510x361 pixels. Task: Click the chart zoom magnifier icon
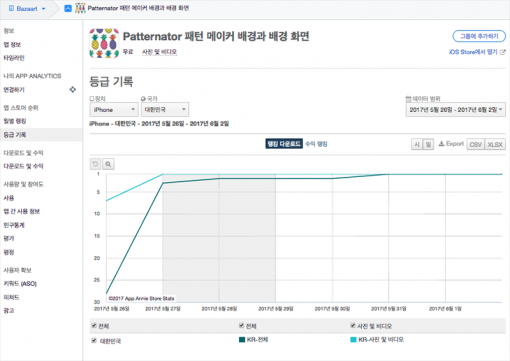click(108, 164)
